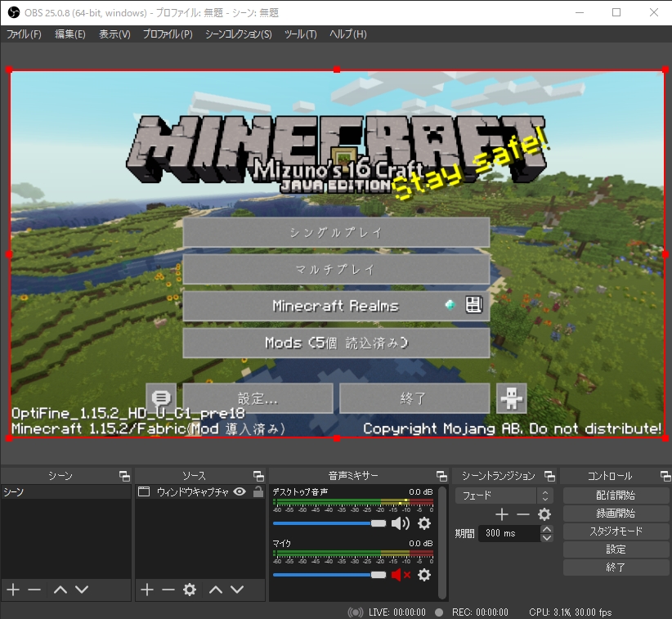Add a new source with plus icon
Image resolution: width=672 pixels, height=619 pixels.
click(147, 590)
